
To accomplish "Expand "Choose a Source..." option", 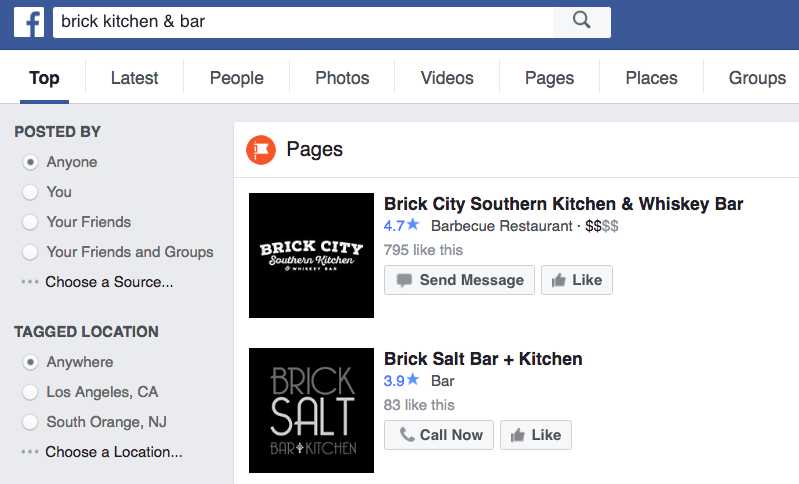I will (109, 282).
